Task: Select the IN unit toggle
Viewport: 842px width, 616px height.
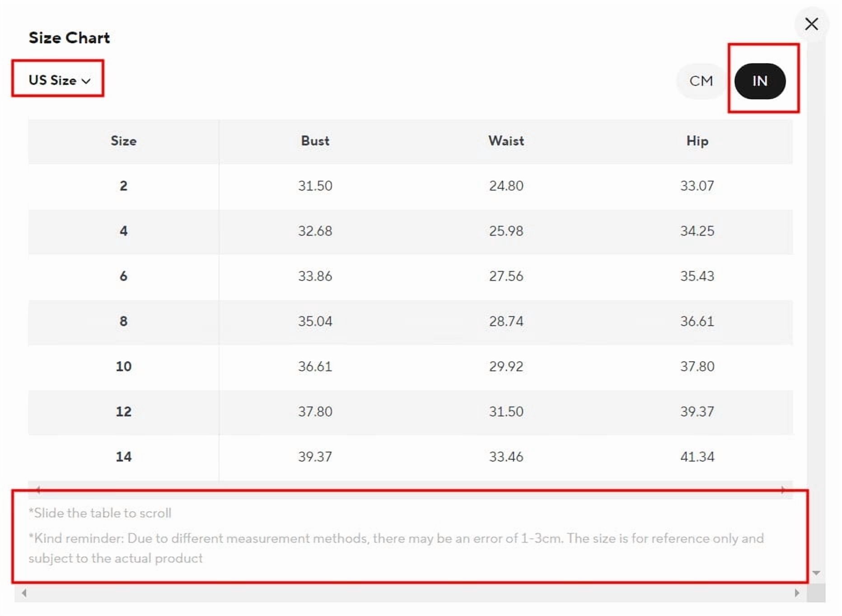Action: click(x=760, y=81)
